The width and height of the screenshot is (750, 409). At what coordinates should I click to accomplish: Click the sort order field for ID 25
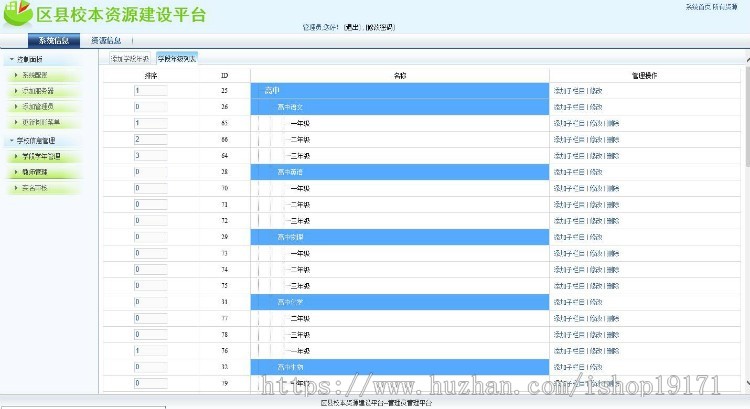tap(151, 90)
